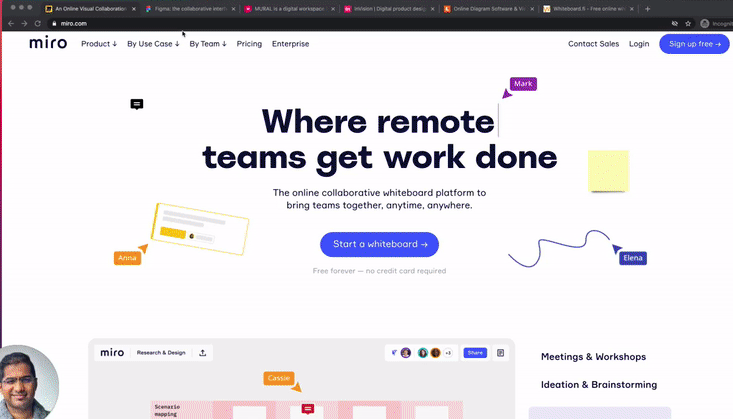Click the Scenario mapping text
Image resolution: width=733 pixels, height=419 pixels.
166,411
